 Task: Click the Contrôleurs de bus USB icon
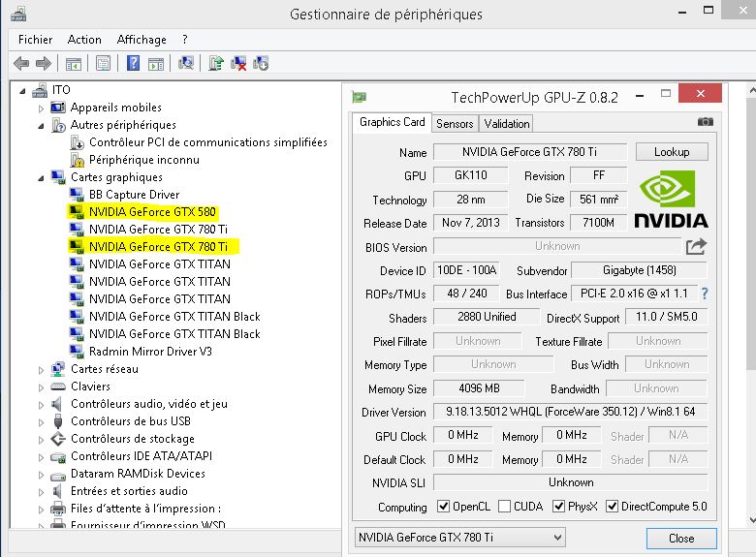click(58, 421)
